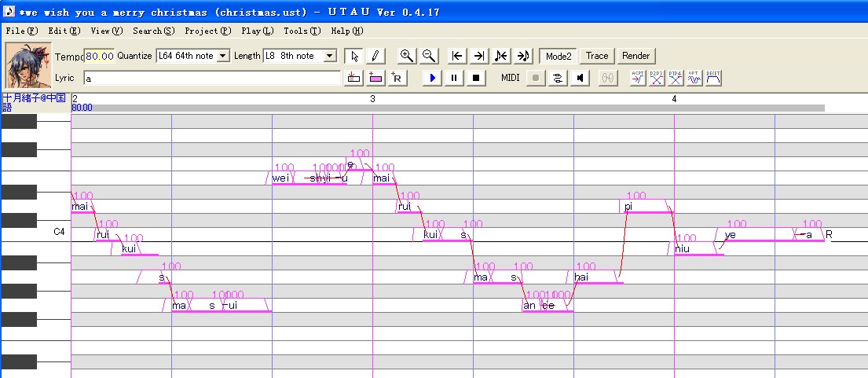Click measure 3 marker on ruler
Image resolution: width=868 pixels, height=378 pixels.
[372, 99]
